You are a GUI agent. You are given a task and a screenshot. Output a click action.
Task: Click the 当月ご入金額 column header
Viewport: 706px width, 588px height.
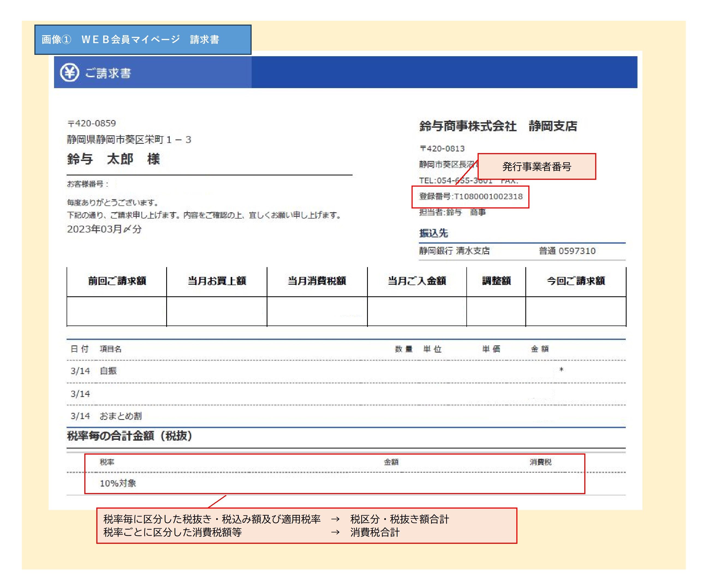417,281
